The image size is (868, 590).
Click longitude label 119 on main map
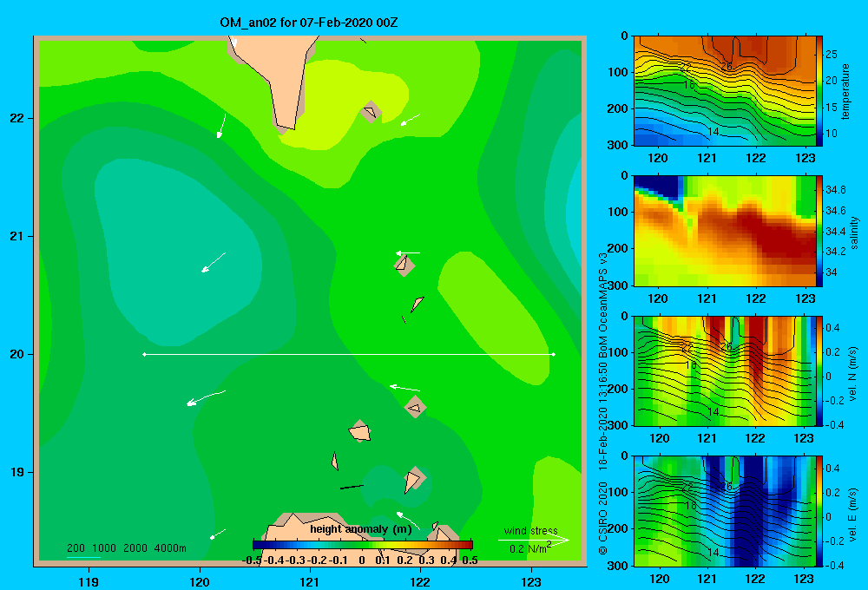tap(89, 581)
